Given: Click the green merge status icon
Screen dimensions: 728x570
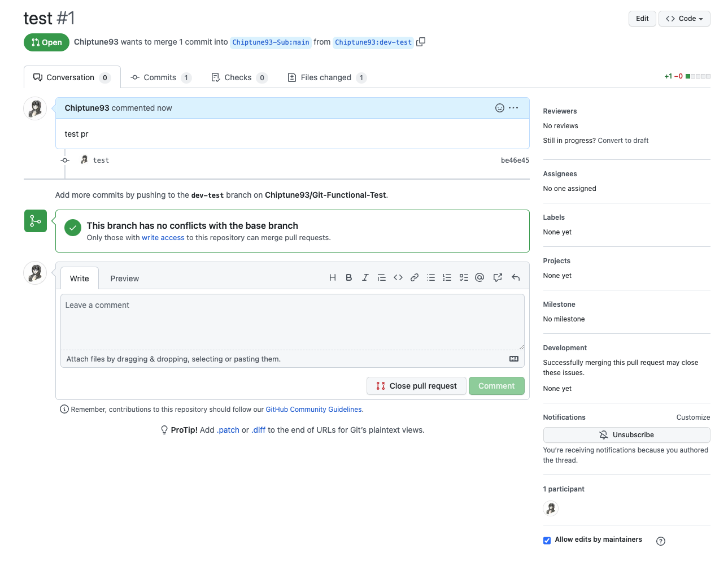Looking at the screenshot, I should (36, 221).
